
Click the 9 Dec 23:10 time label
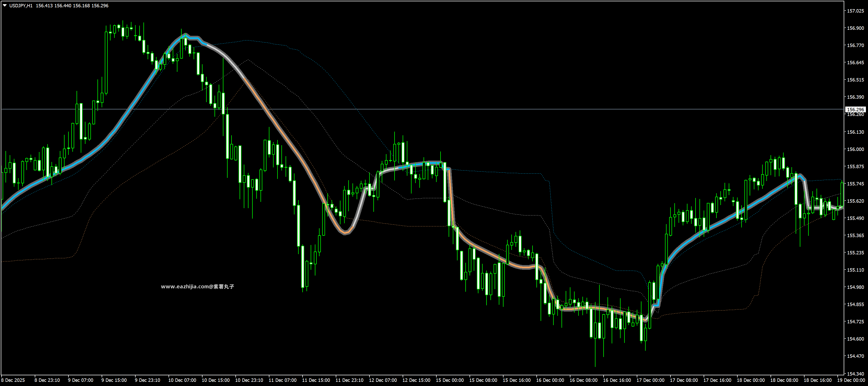(x=147, y=380)
